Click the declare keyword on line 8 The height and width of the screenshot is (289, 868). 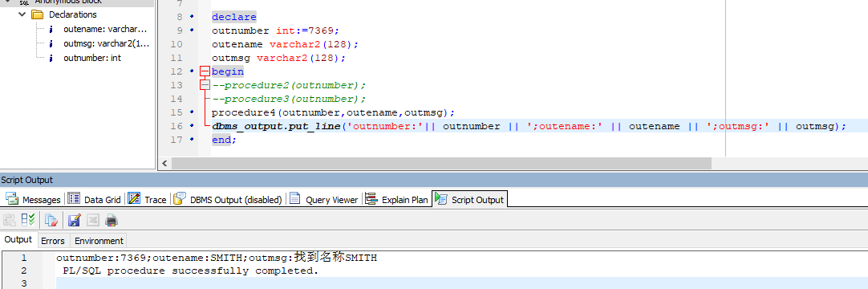(x=233, y=17)
